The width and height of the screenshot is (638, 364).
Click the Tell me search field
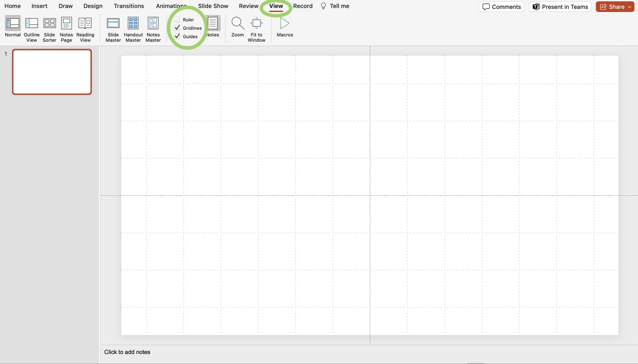point(339,6)
